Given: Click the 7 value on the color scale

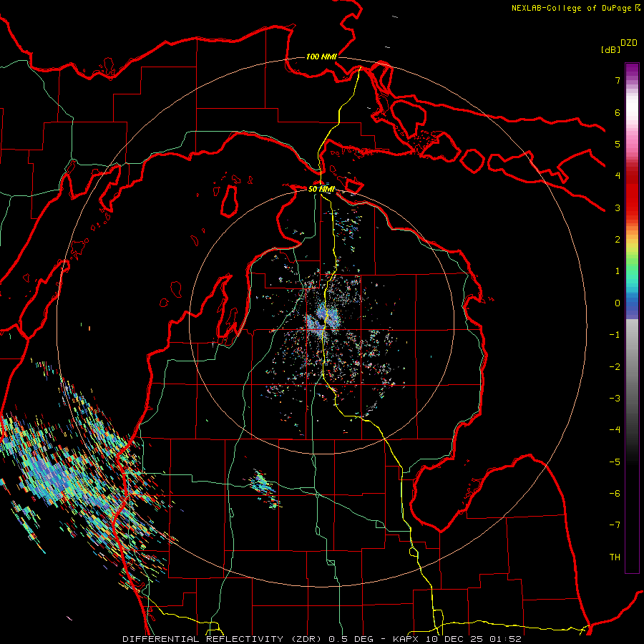Looking at the screenshot, I should pos(618,80).
